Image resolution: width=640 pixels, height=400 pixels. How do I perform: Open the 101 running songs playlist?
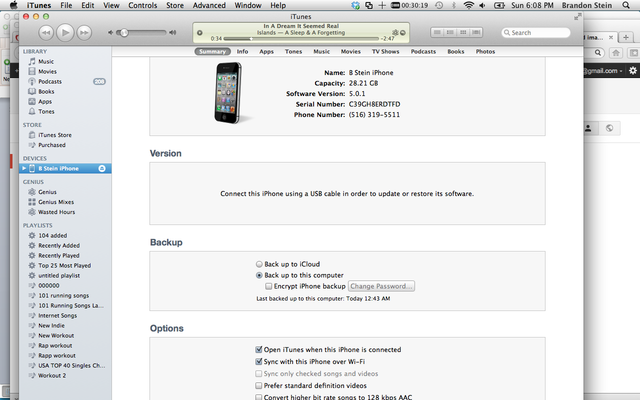(x=64, y=296)
